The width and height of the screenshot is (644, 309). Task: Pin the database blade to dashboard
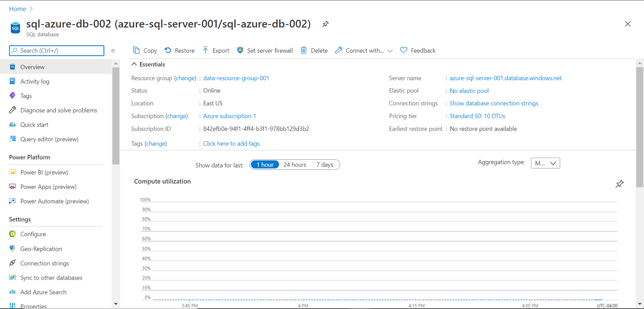[326, 24]
